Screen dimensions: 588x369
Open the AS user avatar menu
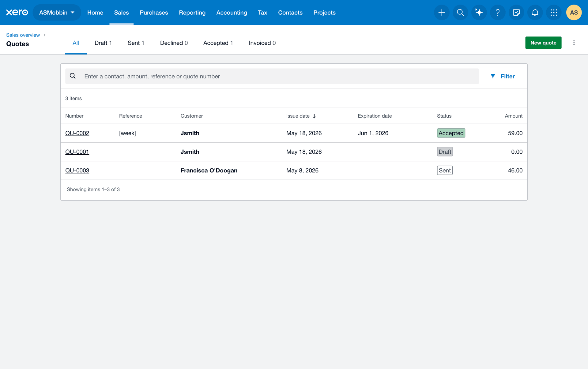[574, 13]
